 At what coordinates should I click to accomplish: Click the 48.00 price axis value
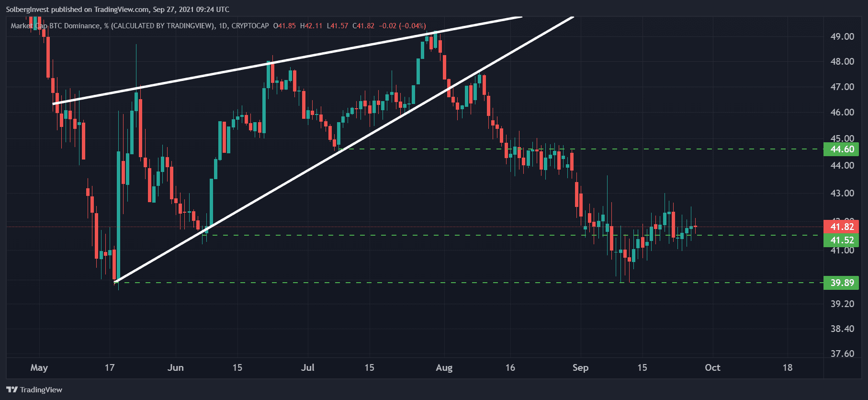[842, 61]
